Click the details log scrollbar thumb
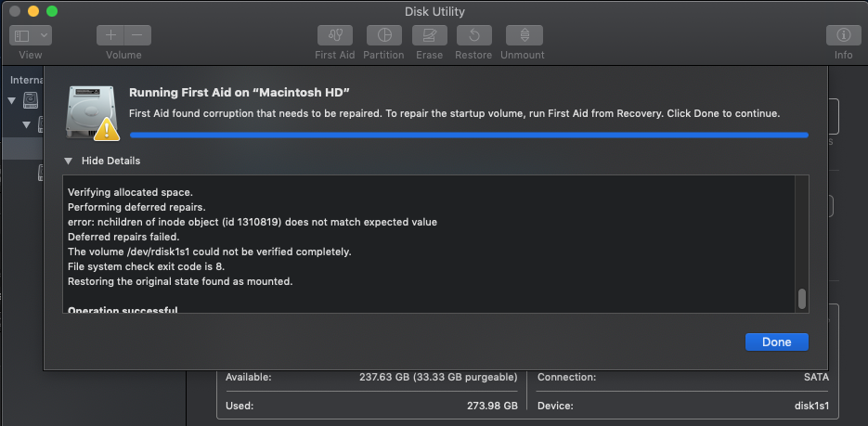 [801, 299]
